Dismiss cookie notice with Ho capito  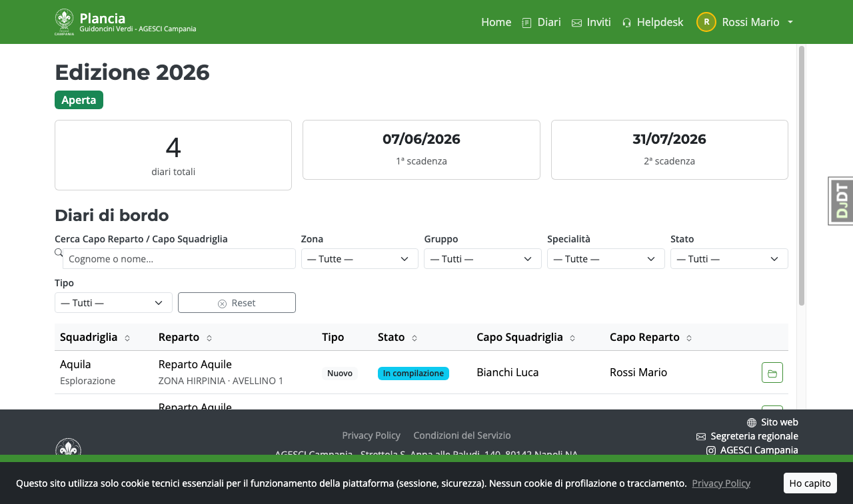810,483
